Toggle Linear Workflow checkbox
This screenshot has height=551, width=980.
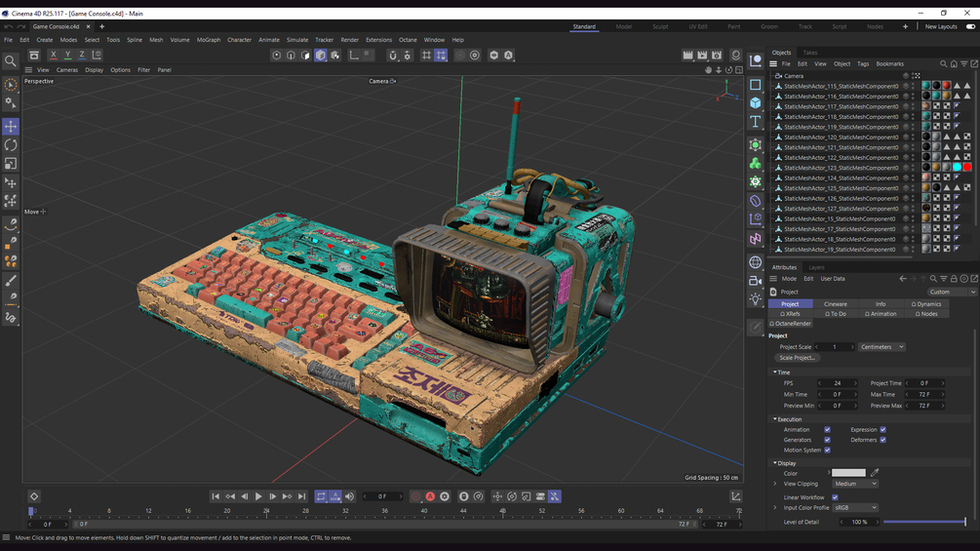[x=835, y=497]
